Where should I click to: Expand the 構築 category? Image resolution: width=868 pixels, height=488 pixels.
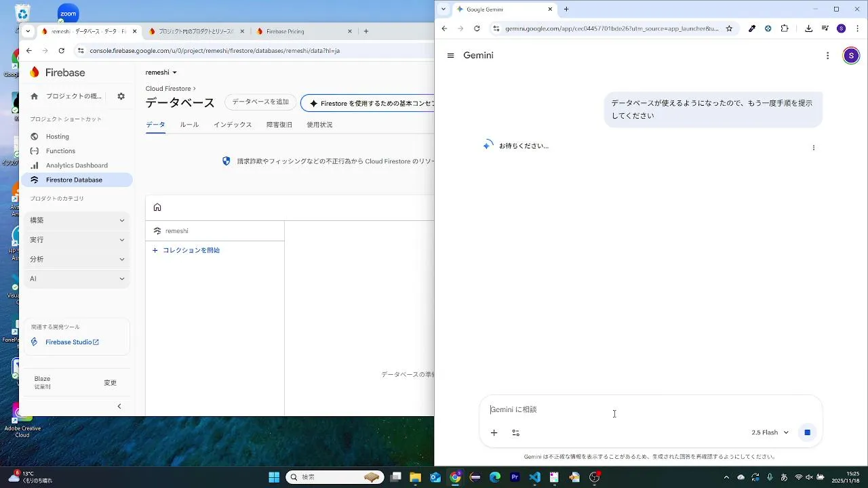click(x=77, y=220)
